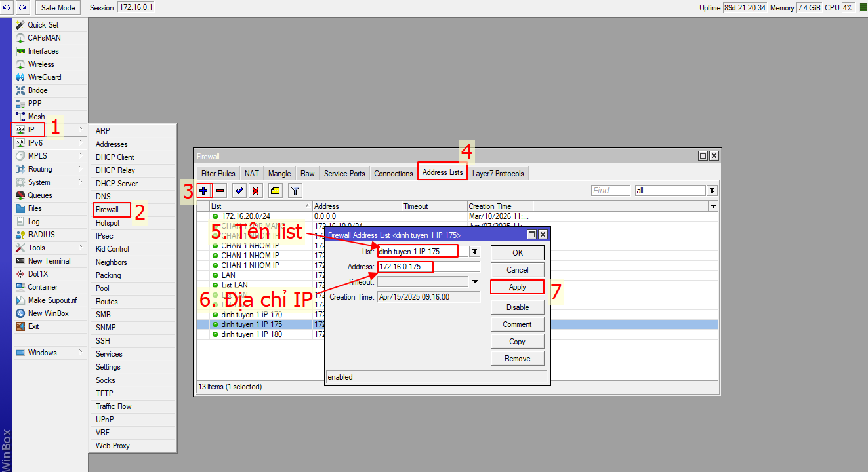Select WireGuard in the sidebar

point(46,77)
